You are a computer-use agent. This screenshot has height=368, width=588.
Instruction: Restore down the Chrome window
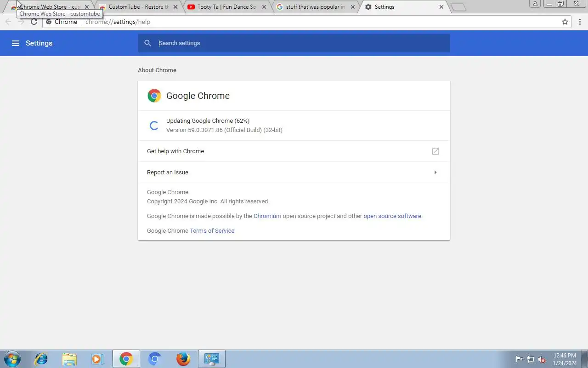(x=561, y=4)
